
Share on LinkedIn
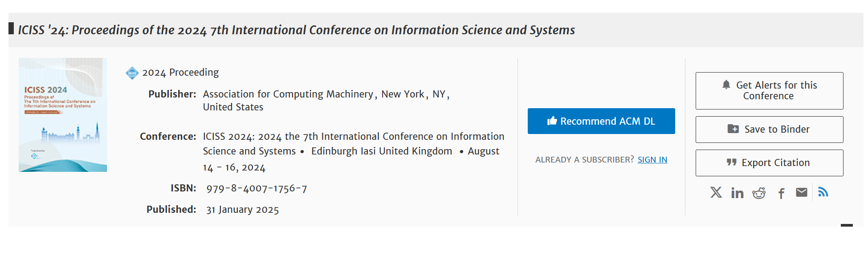[737, 193]
